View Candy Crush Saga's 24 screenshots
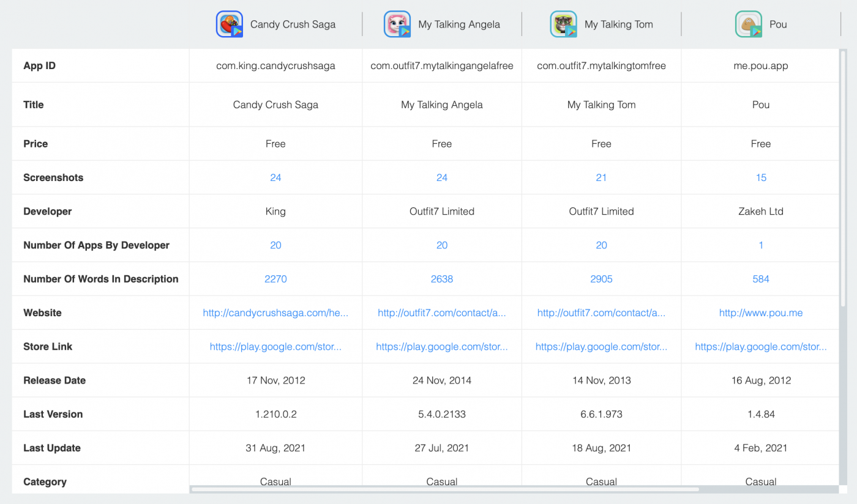 275,177
